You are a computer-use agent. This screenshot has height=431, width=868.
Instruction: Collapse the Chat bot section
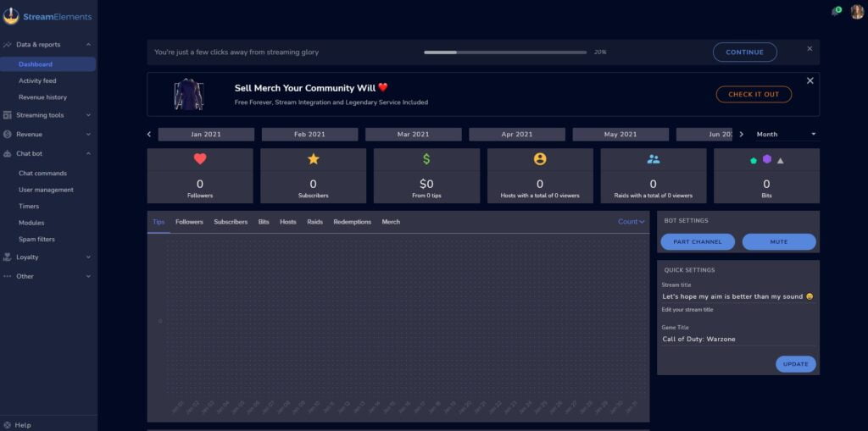[88, 153]
